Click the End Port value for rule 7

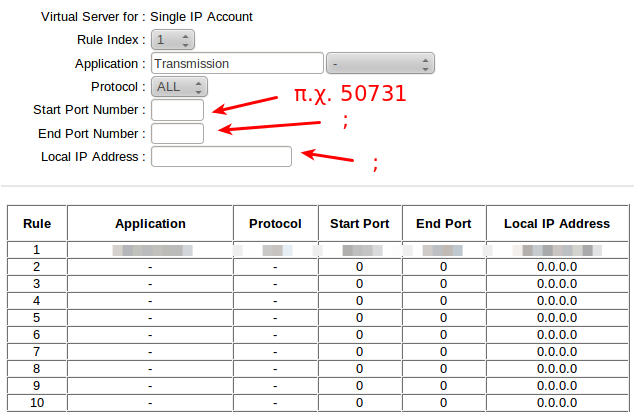tap(443, 352)
